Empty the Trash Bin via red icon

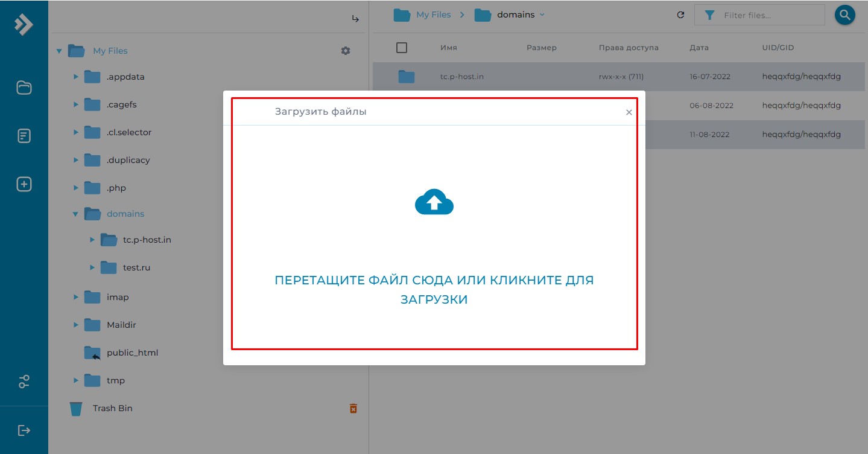pyautogui.click(x=353, y=409)
